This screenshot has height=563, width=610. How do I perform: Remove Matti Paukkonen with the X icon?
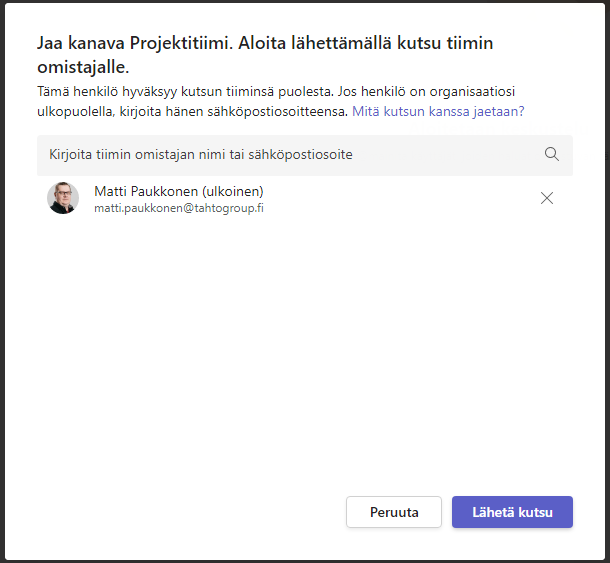547,198
